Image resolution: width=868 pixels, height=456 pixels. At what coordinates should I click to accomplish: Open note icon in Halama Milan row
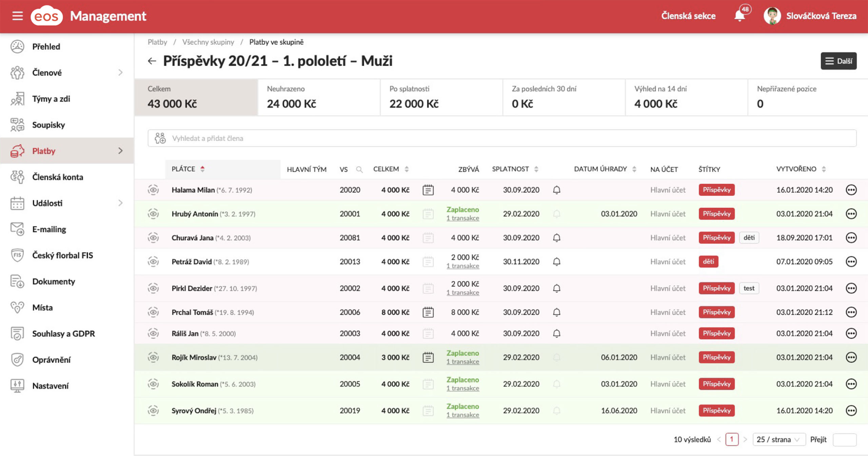point(428,190)
